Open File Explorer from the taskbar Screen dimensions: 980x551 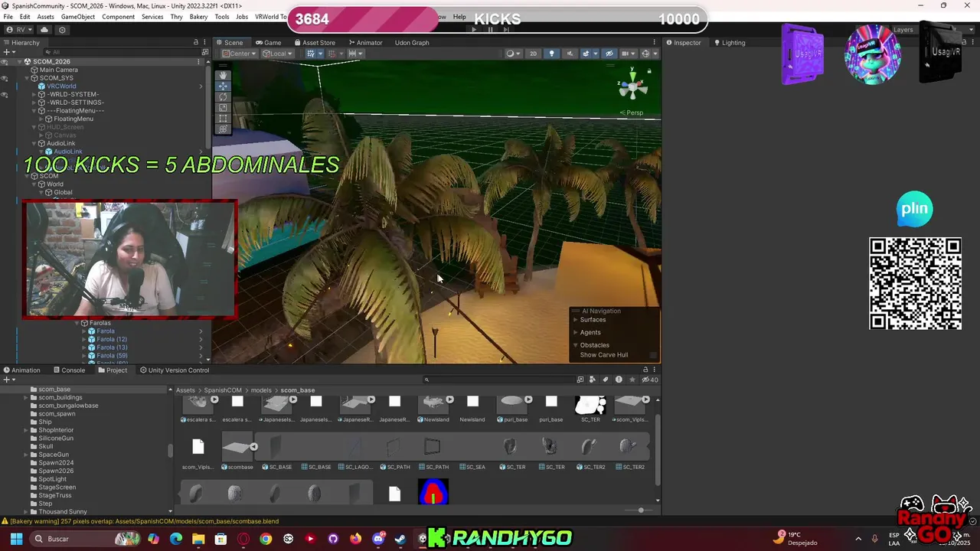point(198,539)
